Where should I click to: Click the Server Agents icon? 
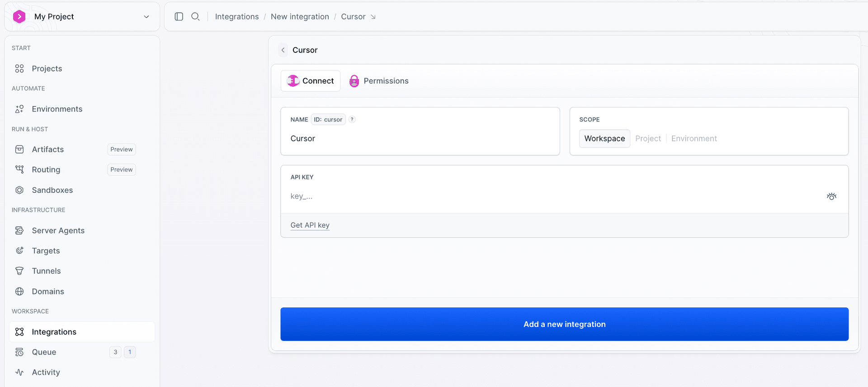pyautogui.click(x=19, y=230)
